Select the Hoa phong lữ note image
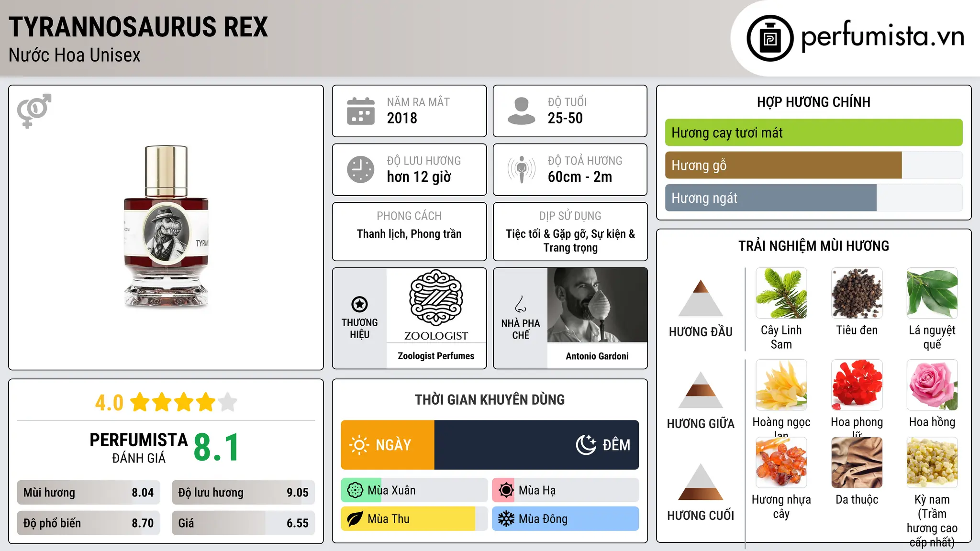The width and height of the screenshot is (980, 551). click(857, 385)
